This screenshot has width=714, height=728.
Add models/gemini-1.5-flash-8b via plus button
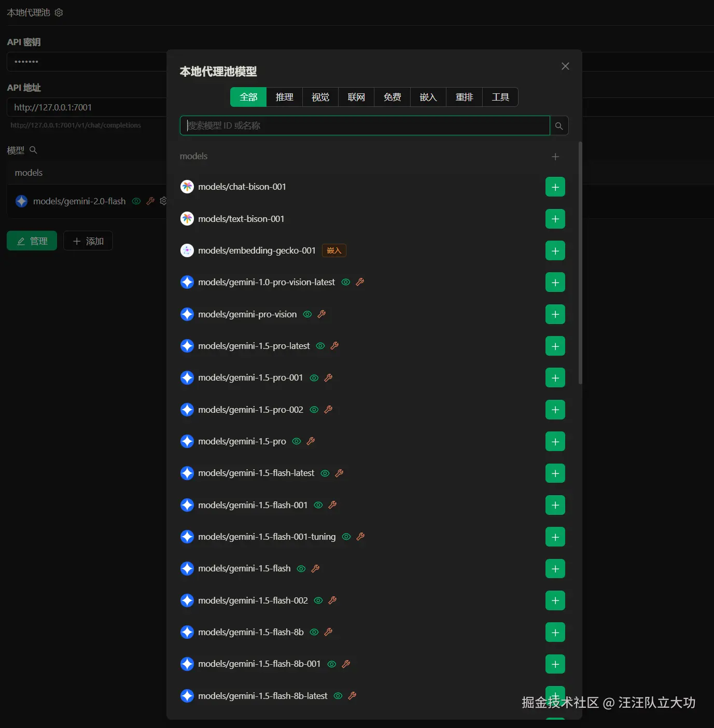[555, 633]
